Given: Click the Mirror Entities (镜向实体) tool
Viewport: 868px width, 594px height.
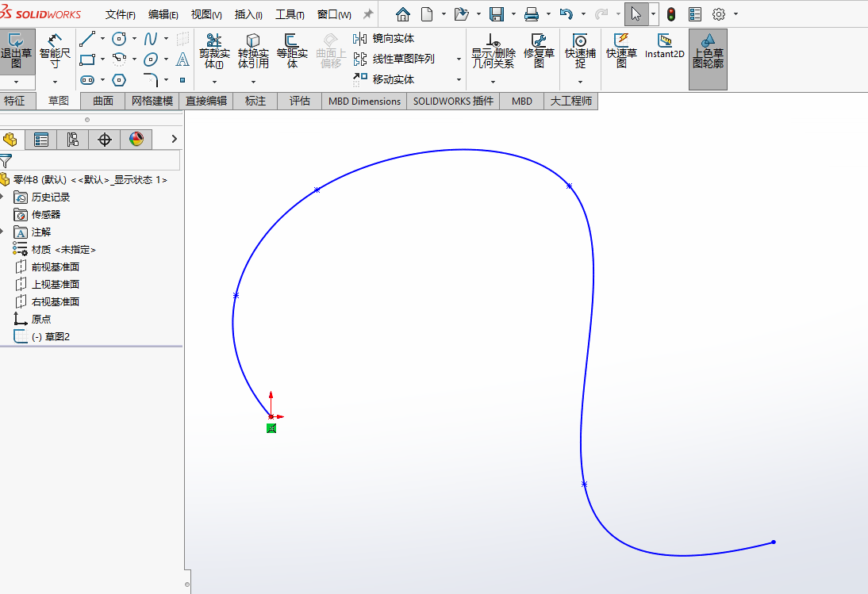Looking at the screenshot, I should pyautogui.click(x=385, y=38).
